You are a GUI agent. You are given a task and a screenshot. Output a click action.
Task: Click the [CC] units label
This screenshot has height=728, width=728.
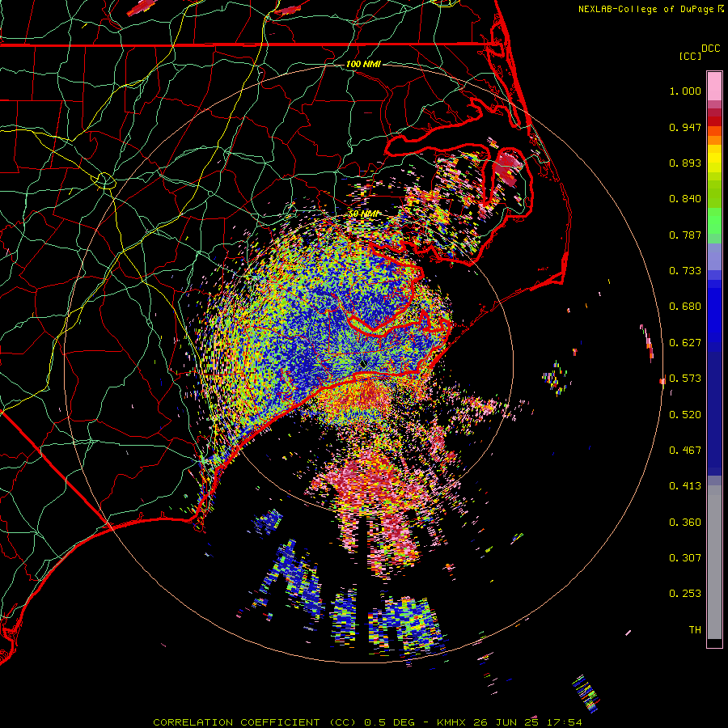tap(690, 56)
